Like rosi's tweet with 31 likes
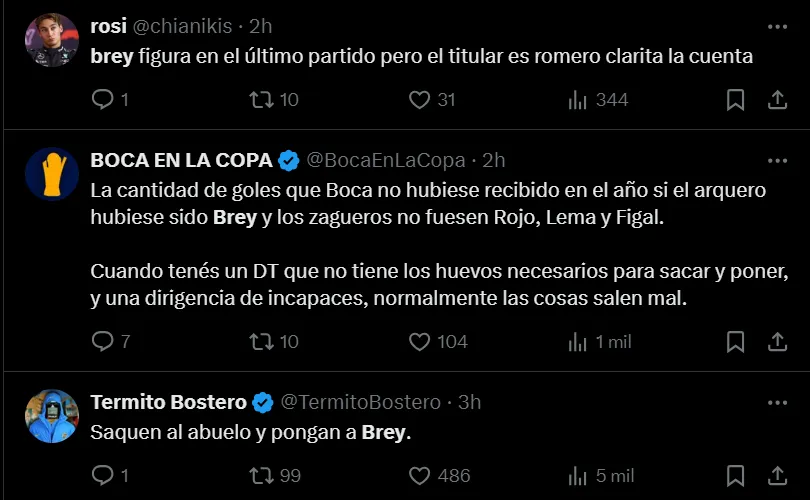810x500 pixels. pos(420,99)
